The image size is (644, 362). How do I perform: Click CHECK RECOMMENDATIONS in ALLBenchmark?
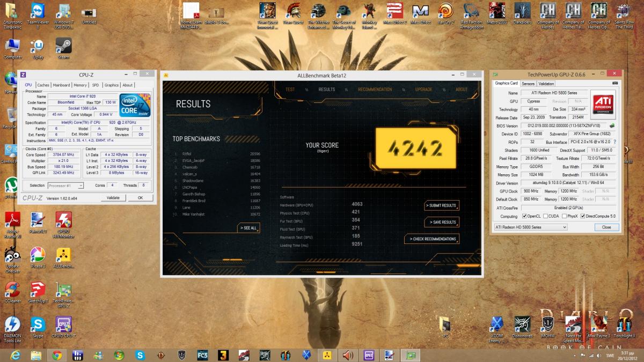point(432,239)
